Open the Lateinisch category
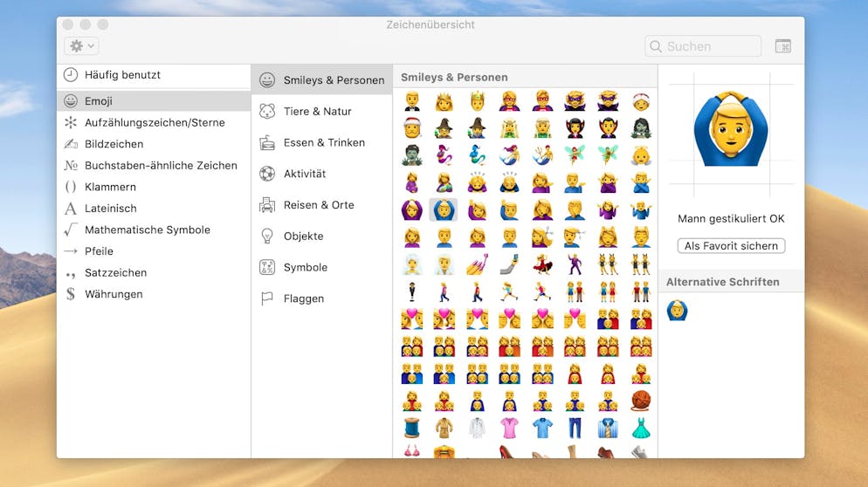The width and height of the screenshot is (868, 487). [x=154, y=208]
